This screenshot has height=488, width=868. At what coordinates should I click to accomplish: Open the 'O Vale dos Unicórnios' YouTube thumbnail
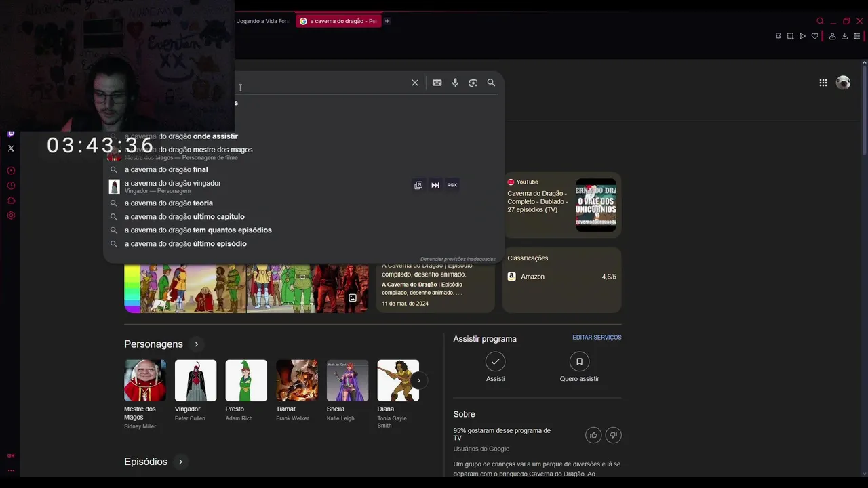pyautogui.click(x=596, y=205)
